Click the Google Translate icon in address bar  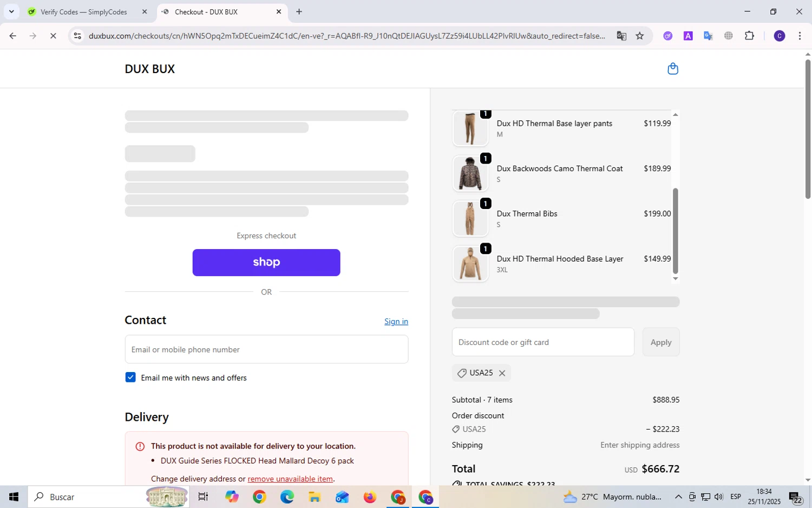(x=621, y=36)
